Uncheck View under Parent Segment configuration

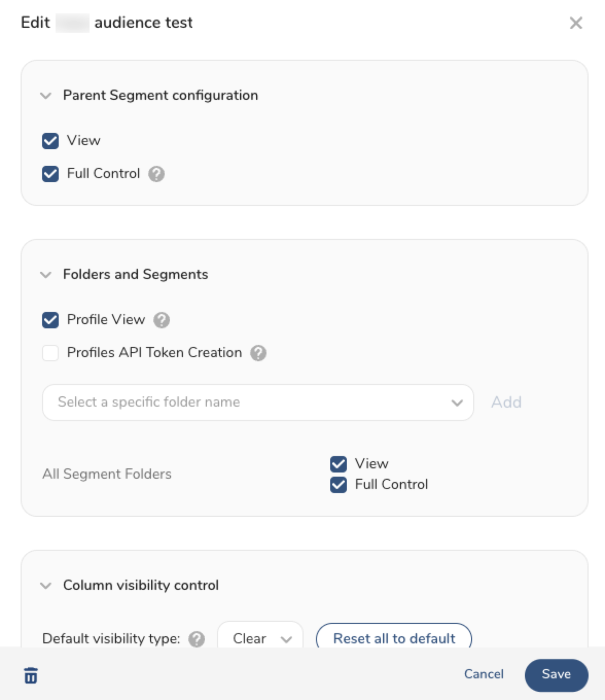pyautogui.click(x=50, y=141)
